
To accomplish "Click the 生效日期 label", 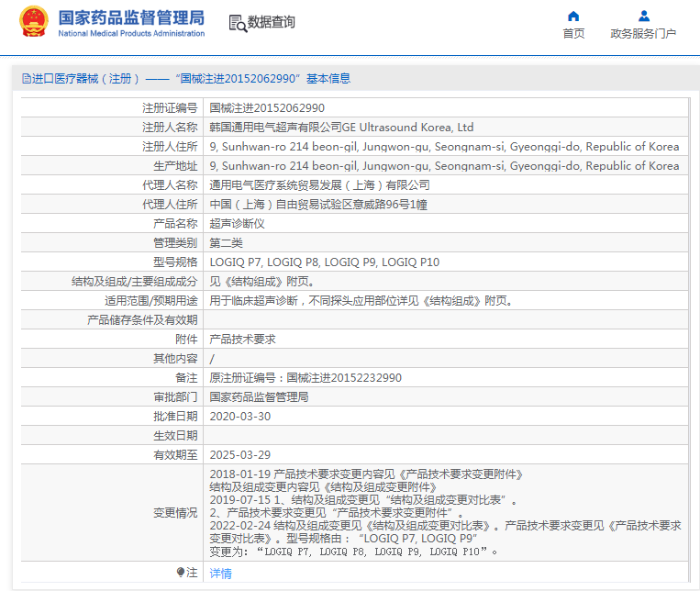I will point(175,436).
